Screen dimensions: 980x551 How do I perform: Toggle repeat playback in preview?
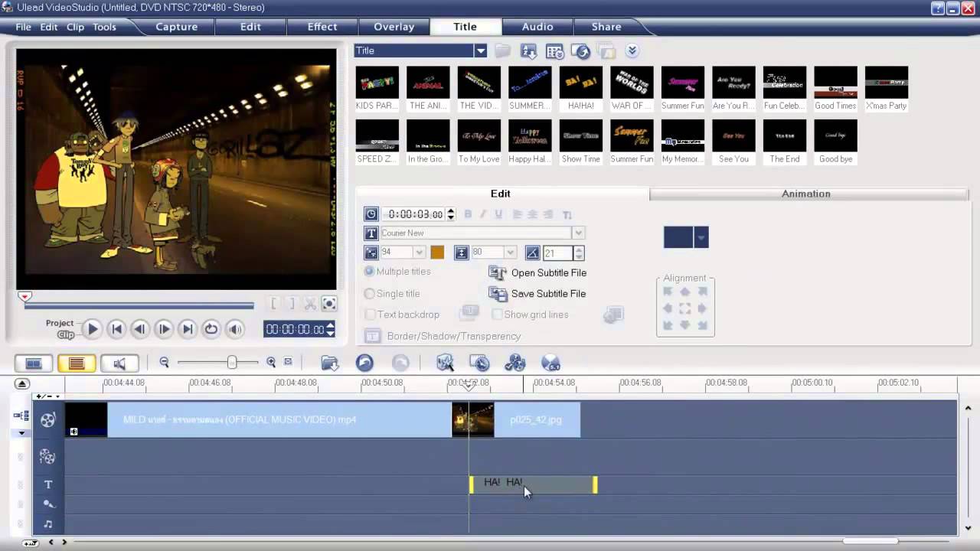pyautogui.click(x=211, y=329)
